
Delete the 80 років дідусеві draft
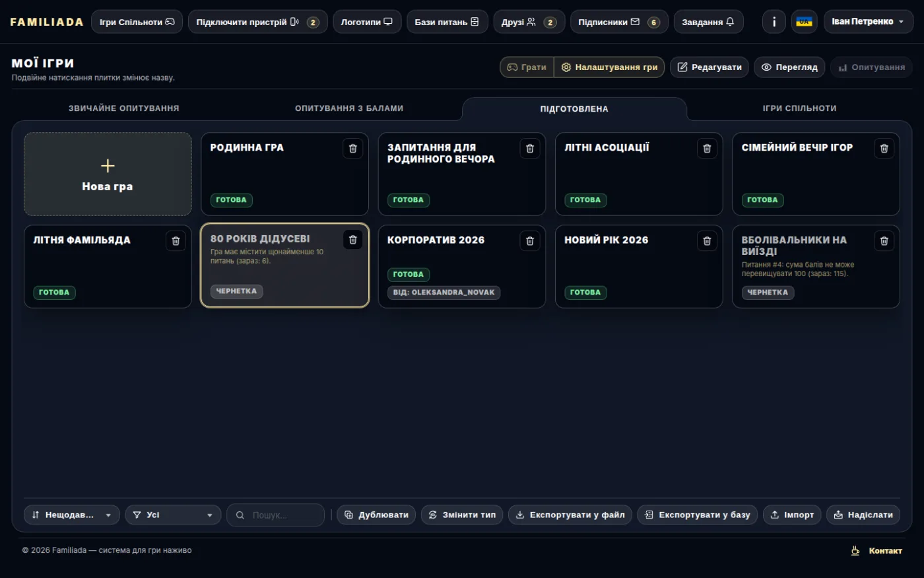pyautogui.click(x=353, y=240)
